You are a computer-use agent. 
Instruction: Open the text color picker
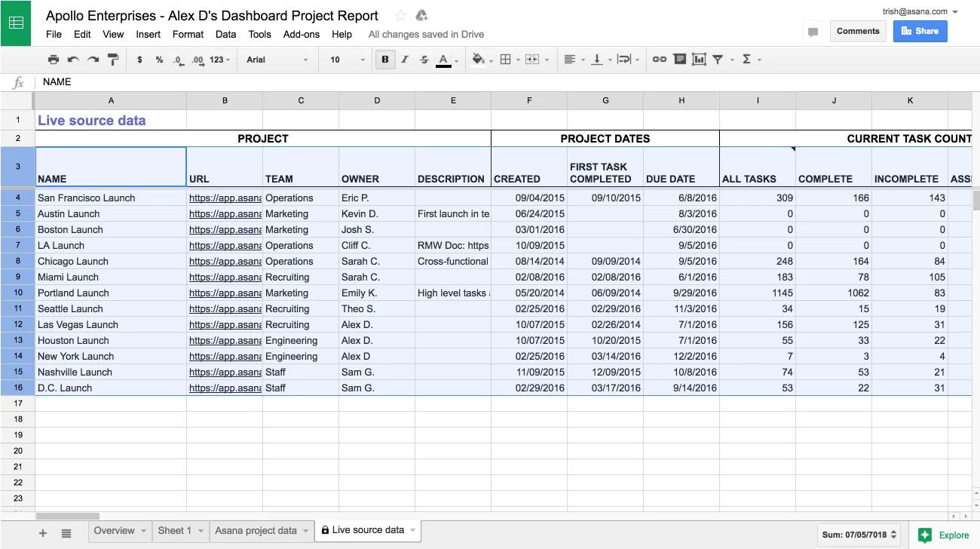pos(443,60)
